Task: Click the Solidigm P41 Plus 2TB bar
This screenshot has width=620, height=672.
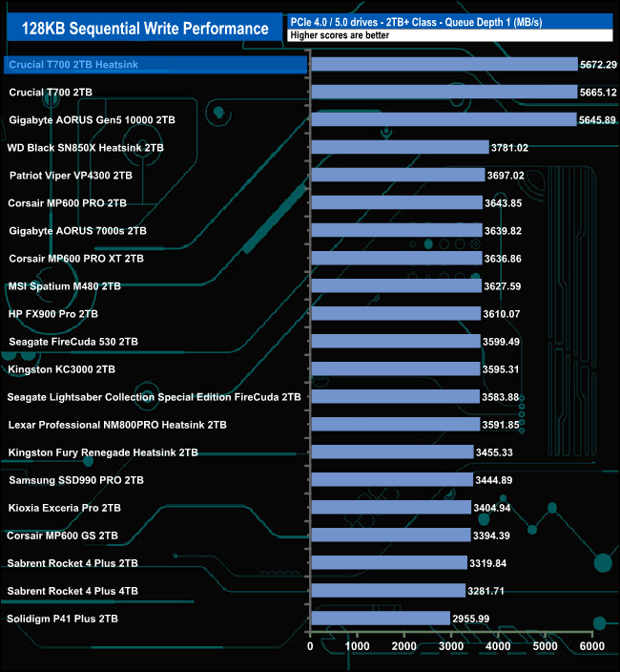Action: point(381,619)
